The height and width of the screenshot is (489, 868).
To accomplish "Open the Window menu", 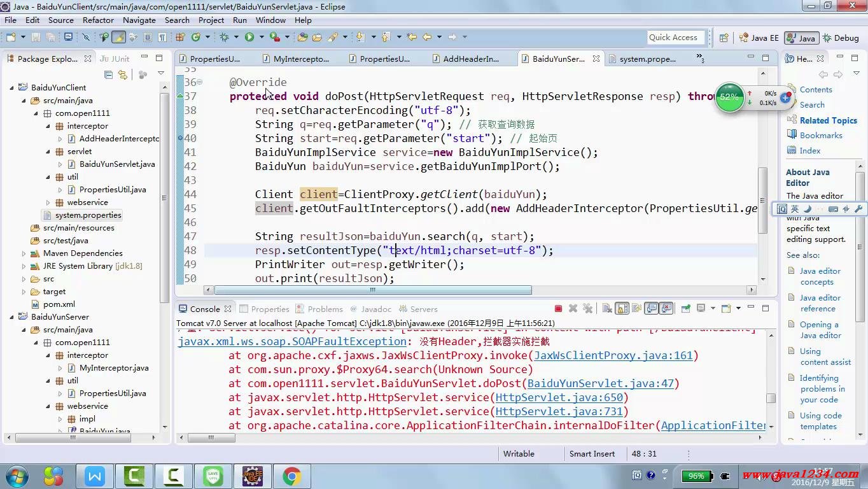I will (x=270, y=20).
